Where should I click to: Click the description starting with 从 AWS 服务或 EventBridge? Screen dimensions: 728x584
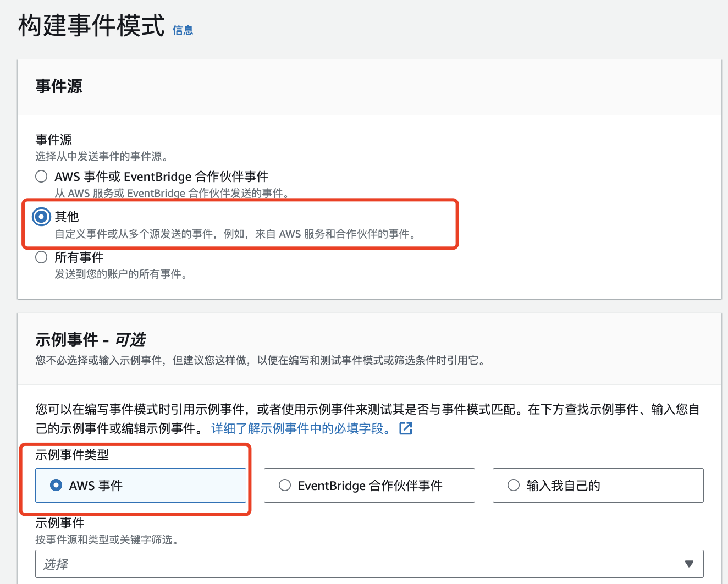pyautogui.click(x=172, y=193)
